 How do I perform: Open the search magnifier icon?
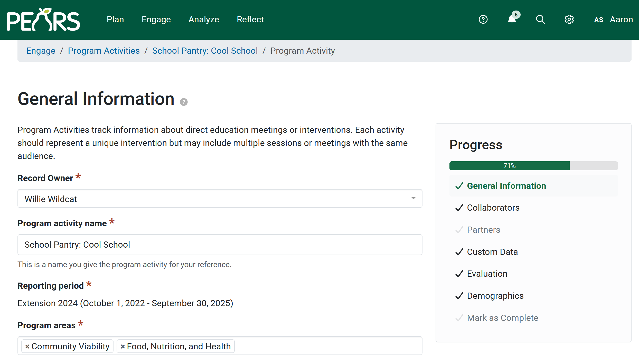tap(540, 20)
